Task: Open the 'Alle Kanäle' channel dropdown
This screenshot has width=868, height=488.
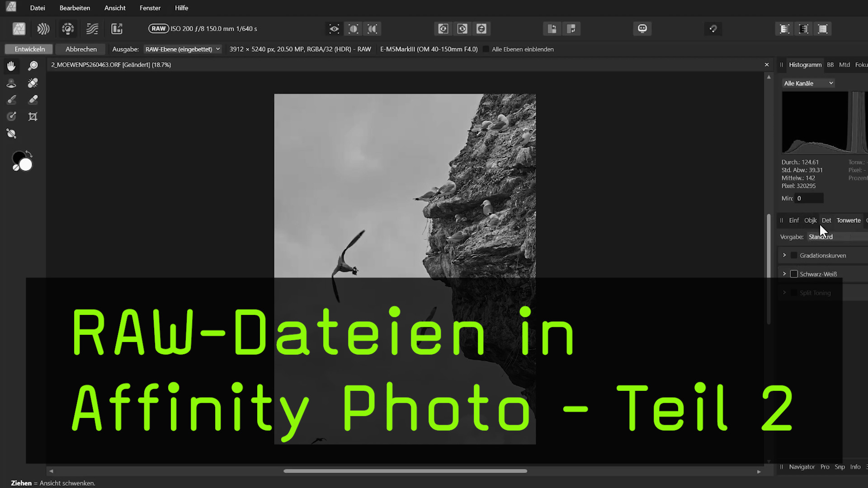Action: pos(809,83)
